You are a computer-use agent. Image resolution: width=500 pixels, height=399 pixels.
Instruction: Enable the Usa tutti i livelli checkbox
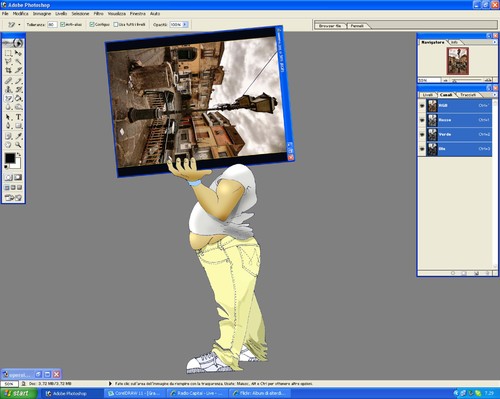pos(116,24)
